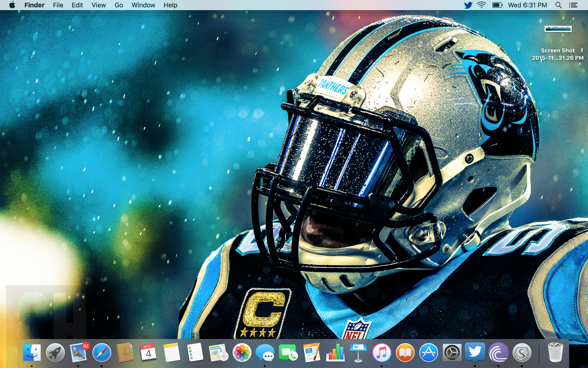Click Twitter bird in menu bar
This screenshot has height=368, width=588.
[x=468, y=5]
